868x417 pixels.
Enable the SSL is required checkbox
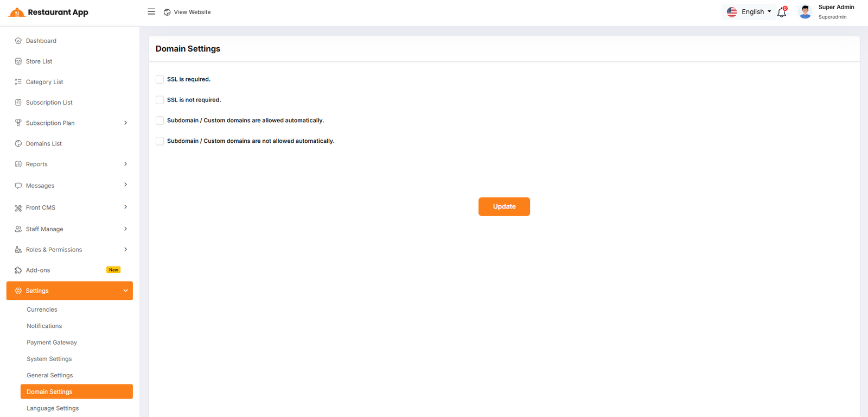pyautogui.click(x=159, y=79)
